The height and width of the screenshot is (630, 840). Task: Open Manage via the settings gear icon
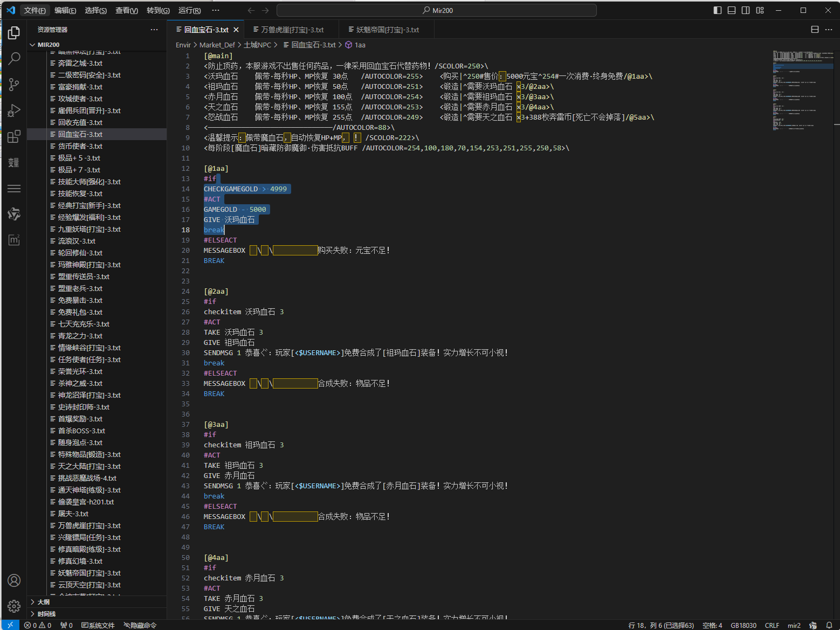[x=14, y=606]
